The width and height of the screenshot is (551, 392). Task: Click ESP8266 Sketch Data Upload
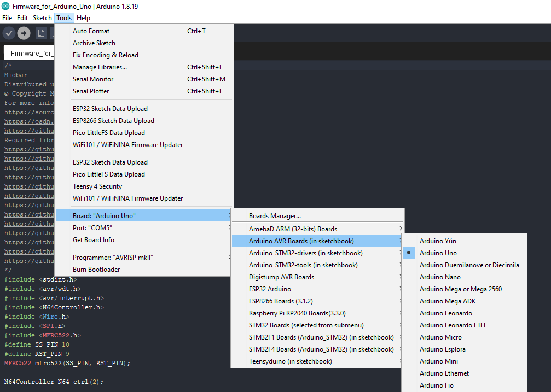144,120
